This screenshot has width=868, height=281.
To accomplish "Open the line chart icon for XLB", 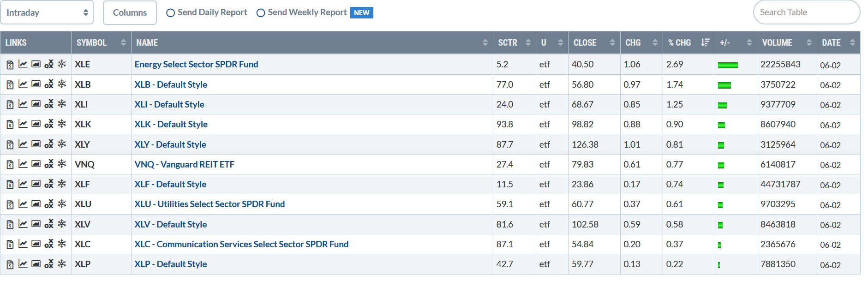I will [x=23, y=84].
